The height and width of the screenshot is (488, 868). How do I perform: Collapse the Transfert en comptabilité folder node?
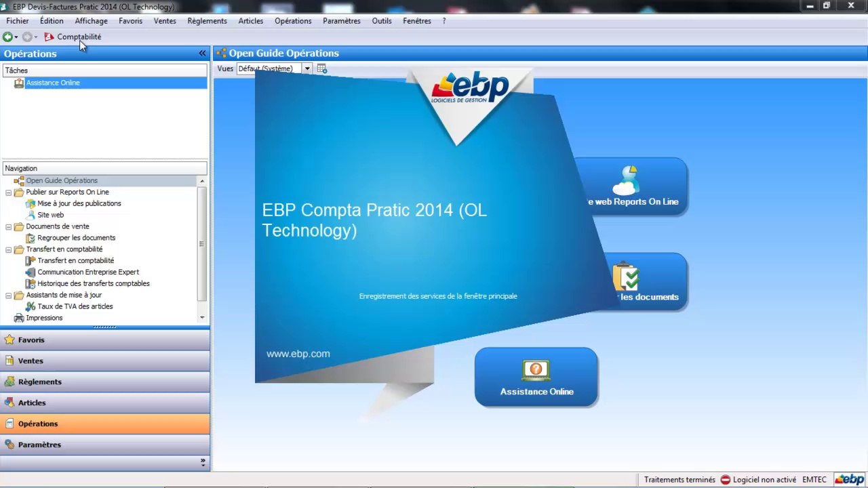tap(9, 249)
